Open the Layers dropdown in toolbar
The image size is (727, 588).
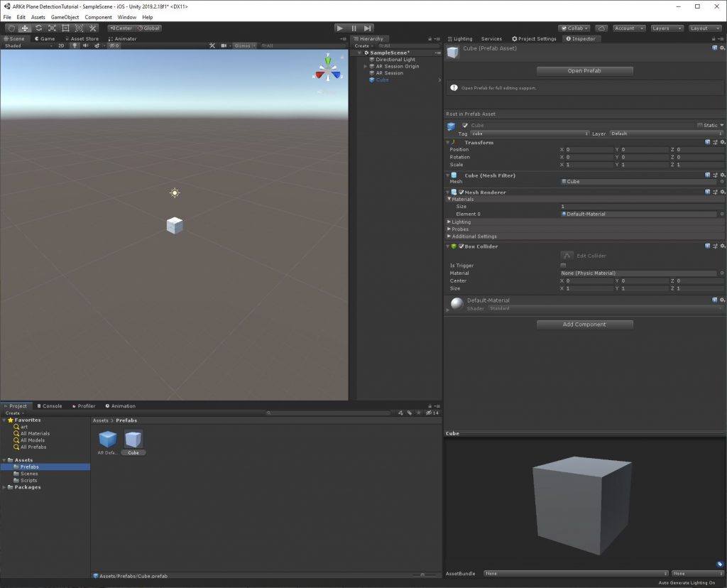click(667, 28)
